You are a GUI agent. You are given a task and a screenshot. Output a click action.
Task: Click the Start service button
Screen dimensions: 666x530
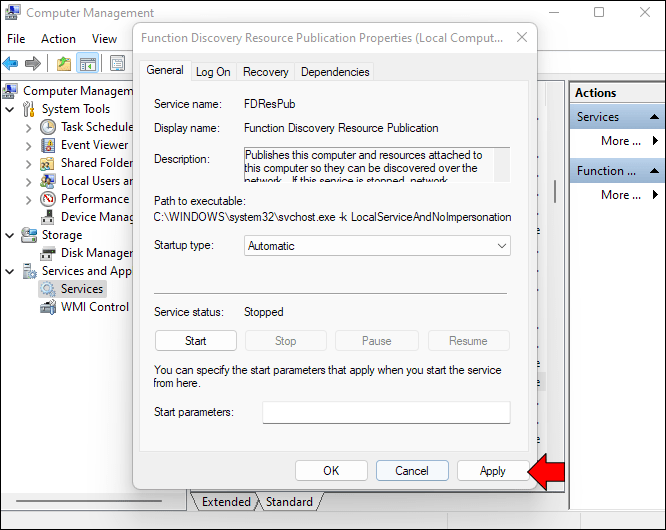[196, 341]
